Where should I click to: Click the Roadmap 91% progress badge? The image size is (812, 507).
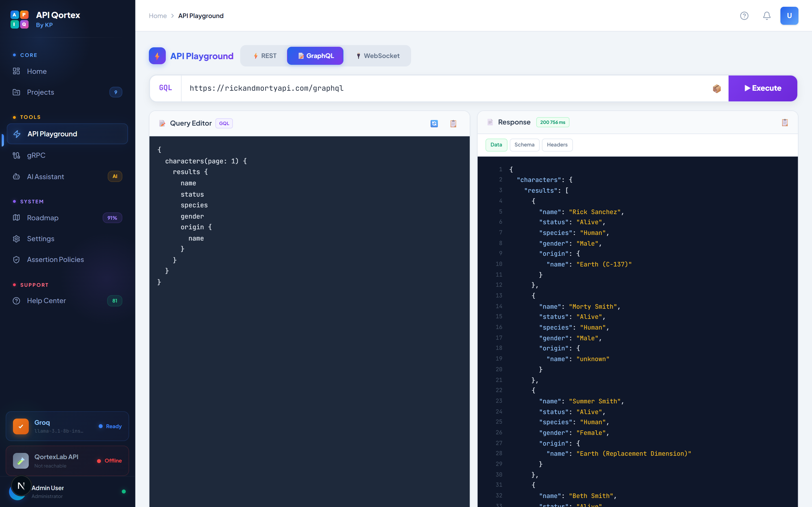[112, 218]
